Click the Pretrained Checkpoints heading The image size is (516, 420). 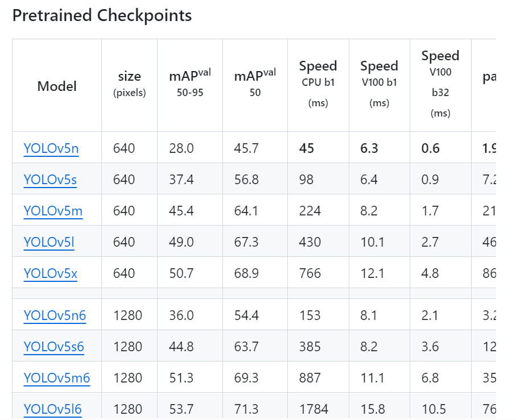[x=102, y=15]
